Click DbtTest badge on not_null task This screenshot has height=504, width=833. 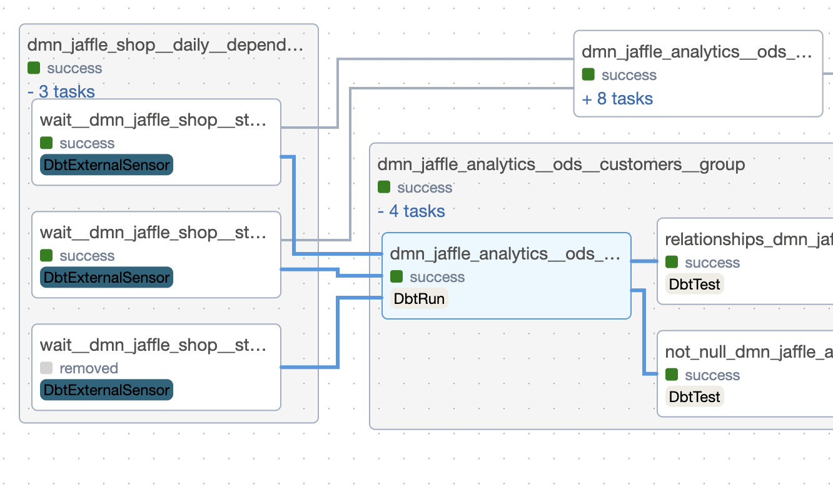coord(694,396)
